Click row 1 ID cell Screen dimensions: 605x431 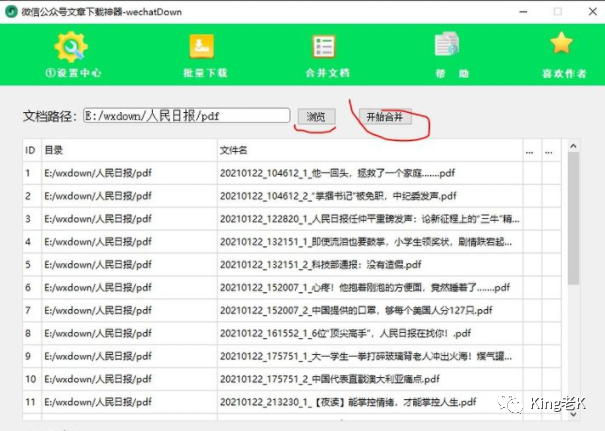tap(32, 173)
